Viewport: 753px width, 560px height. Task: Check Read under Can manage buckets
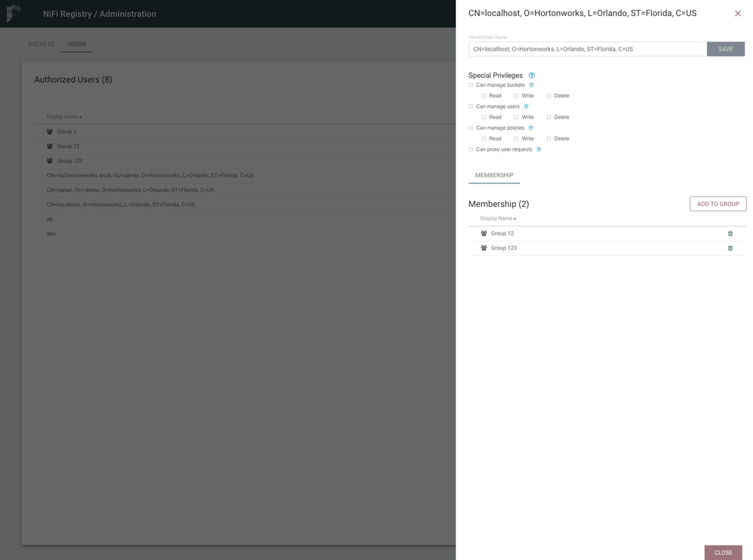point(484,96)
